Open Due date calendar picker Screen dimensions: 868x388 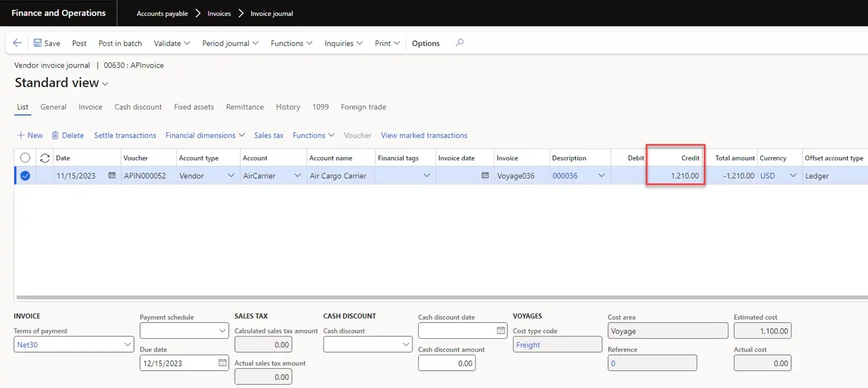(222, 363)
